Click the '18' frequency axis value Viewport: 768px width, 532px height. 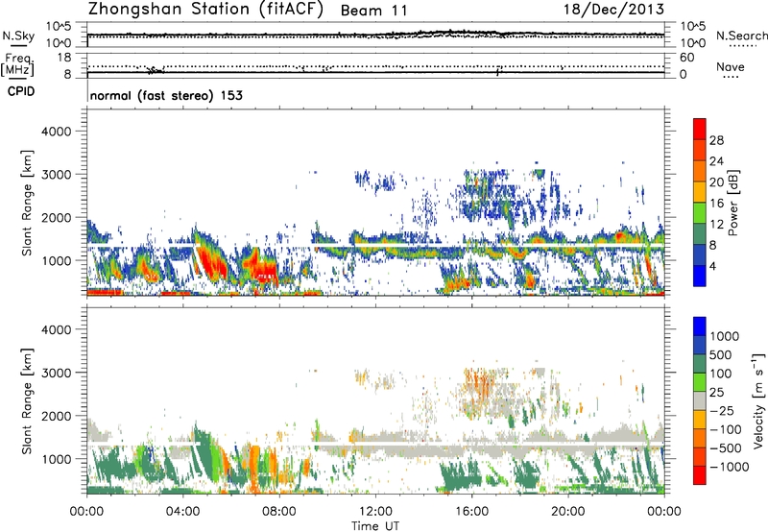pyautogui.click(x=64, y=58)
